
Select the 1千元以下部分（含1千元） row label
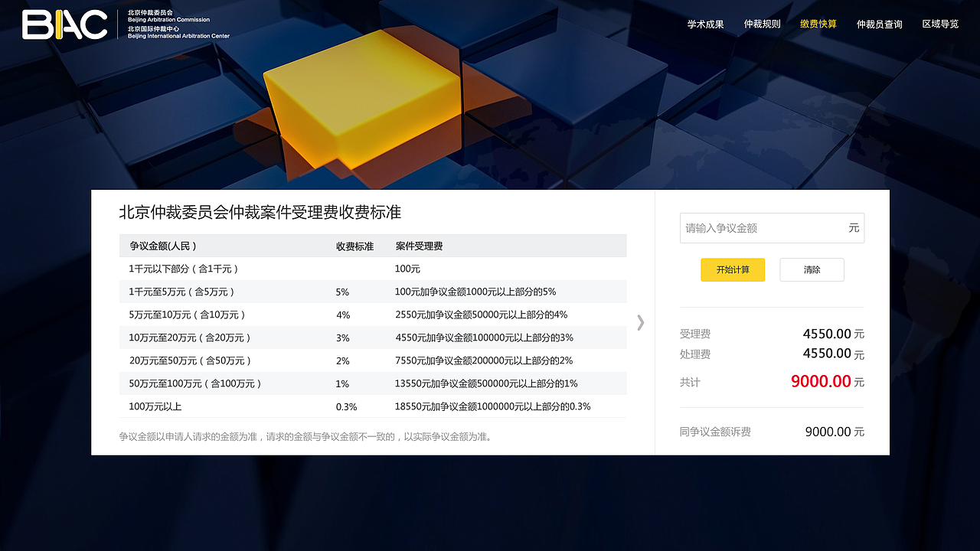[x=184, y=269]
